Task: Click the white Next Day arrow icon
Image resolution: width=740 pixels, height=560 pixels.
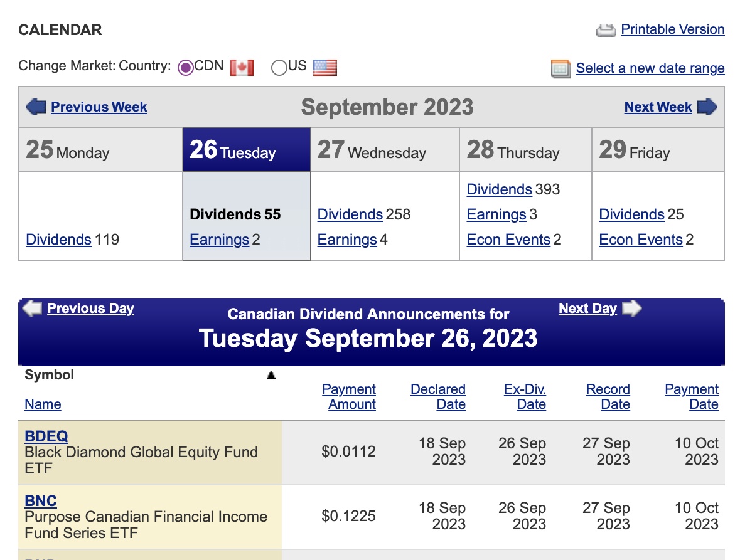Action: (x=632, y=309)
